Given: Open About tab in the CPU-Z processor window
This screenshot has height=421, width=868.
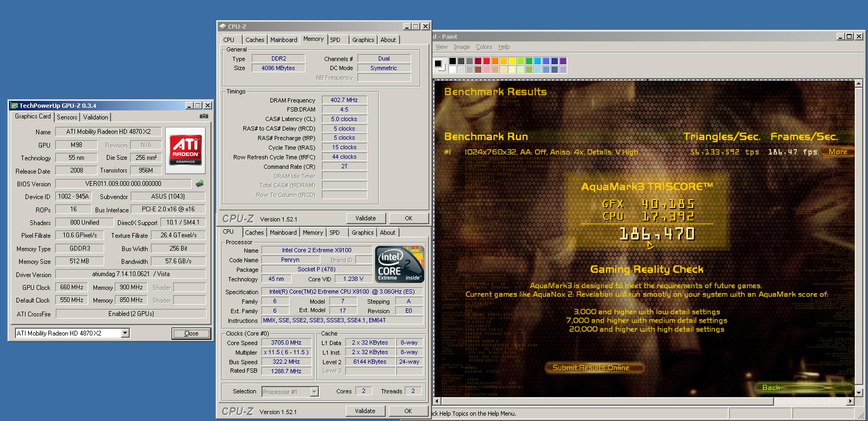Looking at the screenshot, I should point(387,233).
